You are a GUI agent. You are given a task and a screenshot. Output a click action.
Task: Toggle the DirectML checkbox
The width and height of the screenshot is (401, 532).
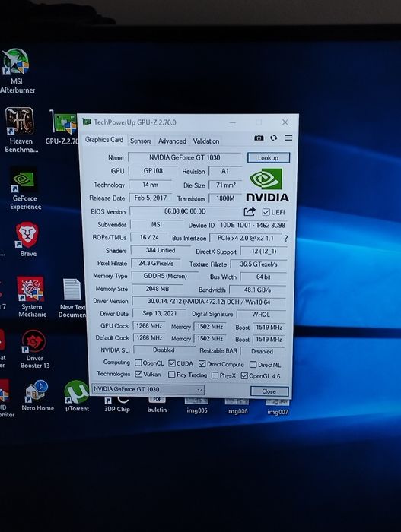point(253,364)
